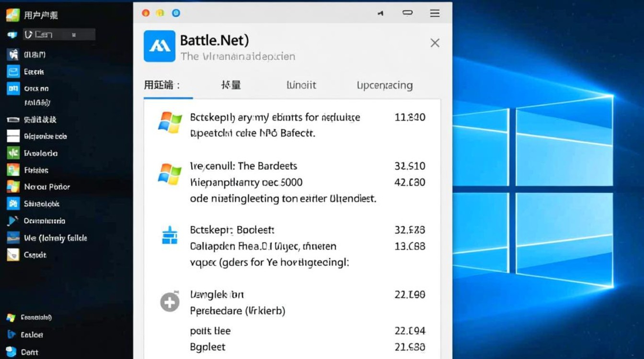644x359 pixels.
Task: Open the hamburger menu at top right
Action: (435, 13)
